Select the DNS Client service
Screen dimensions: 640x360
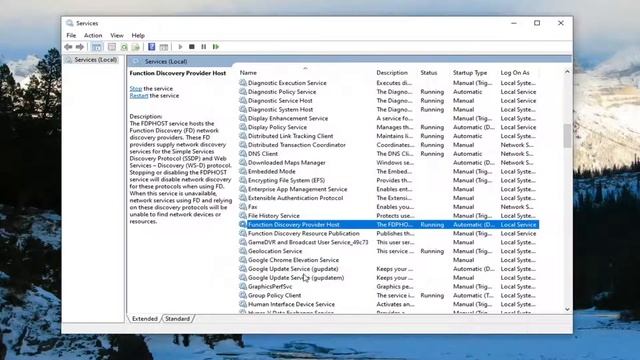click(388, 154)
